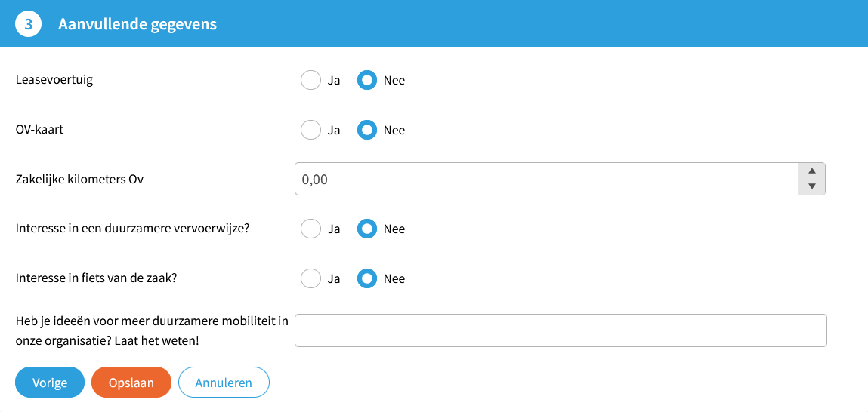This screenshot has width=868, height=412.
Task: Select Ja for Leasevoertuig
Action: (310, 80)
